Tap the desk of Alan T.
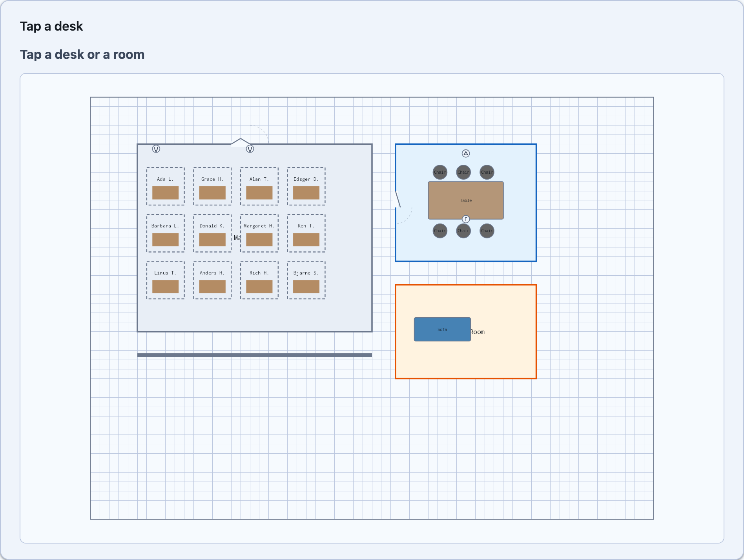Screen dimensions: 744x560 point(259,186)
